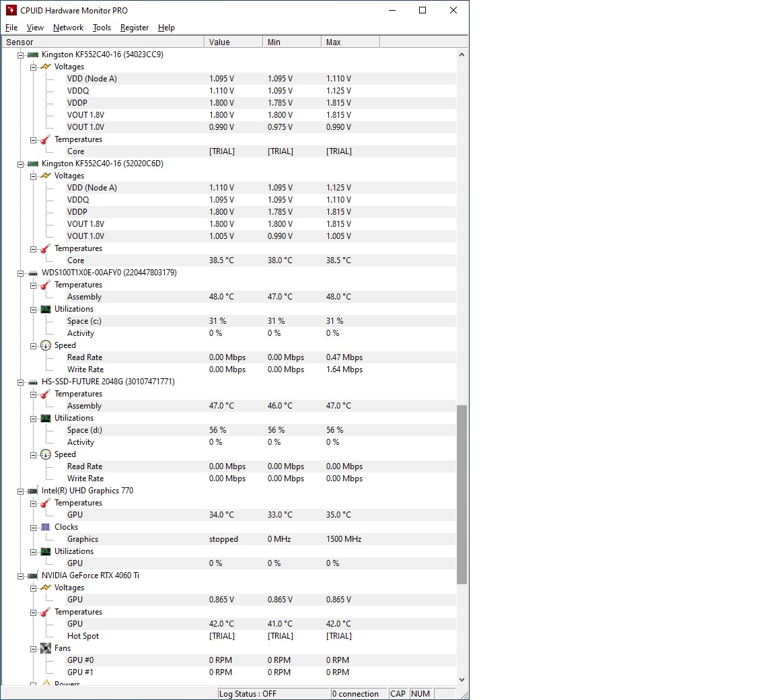This screenshot has width=775, height=700.
Task: Click the Sensor column header
Action: pos(103,42)
